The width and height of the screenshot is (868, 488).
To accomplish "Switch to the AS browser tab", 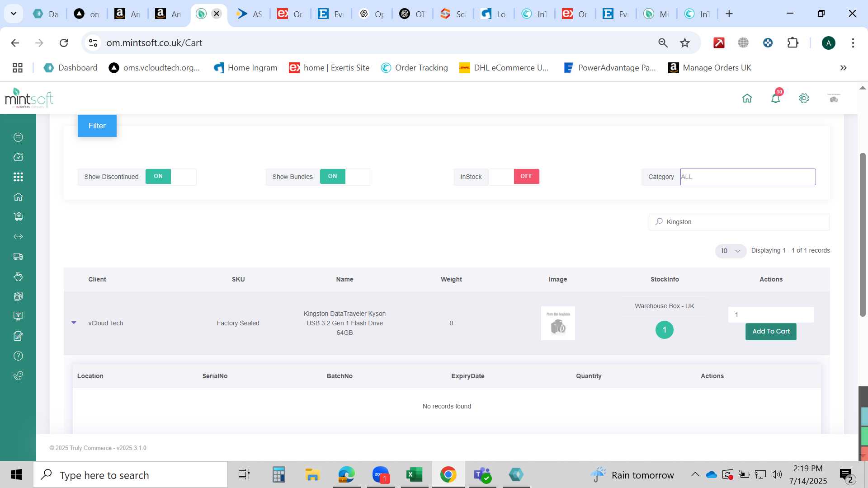I will [250, 14].
